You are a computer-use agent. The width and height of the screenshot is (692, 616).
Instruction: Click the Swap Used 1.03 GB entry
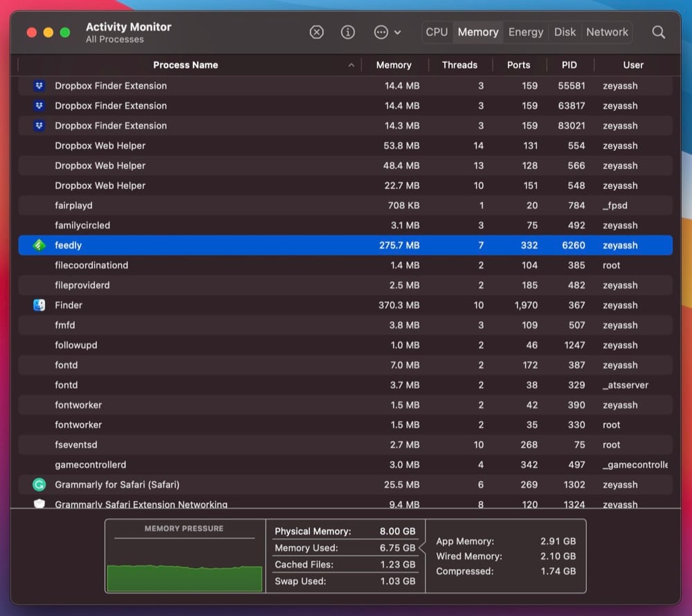point(345,581)
